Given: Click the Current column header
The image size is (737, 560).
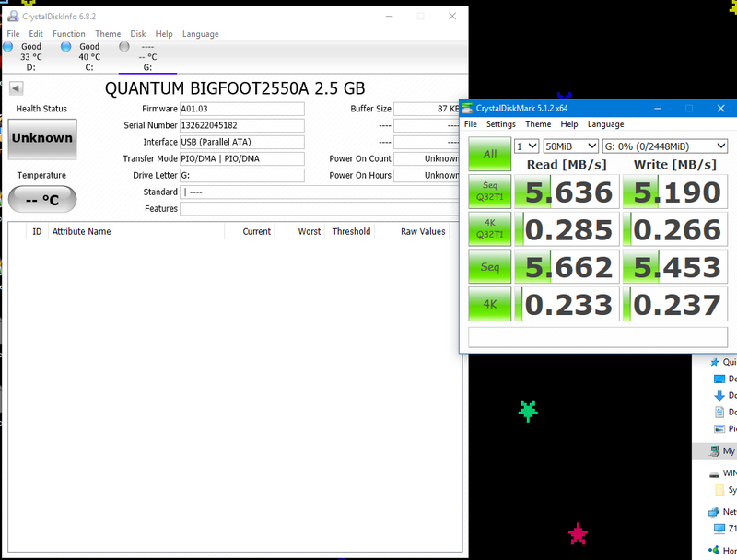Looking at the screenshot, I should 250,231.
